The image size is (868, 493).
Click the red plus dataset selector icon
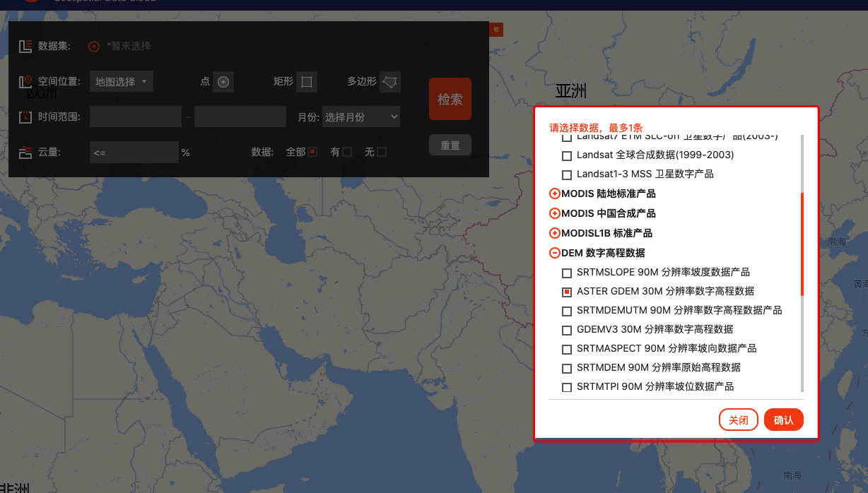click(x=94, y=47)
